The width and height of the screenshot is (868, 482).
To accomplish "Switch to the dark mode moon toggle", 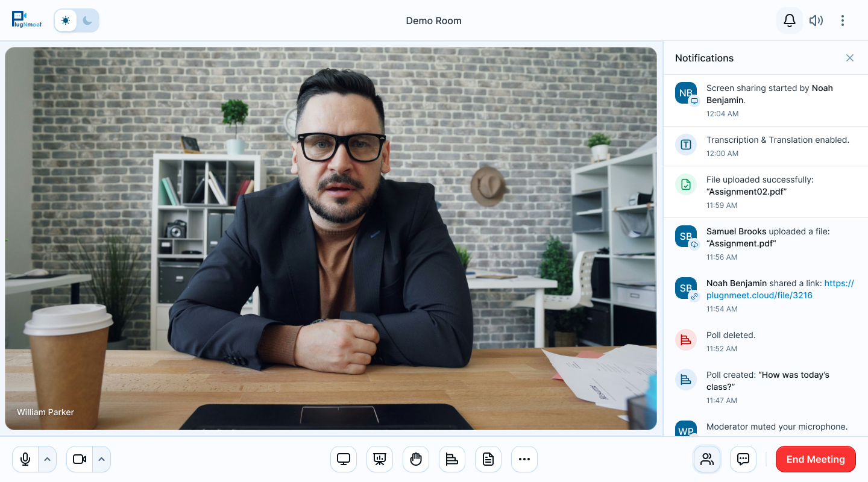I will click(x=88, y=20).
